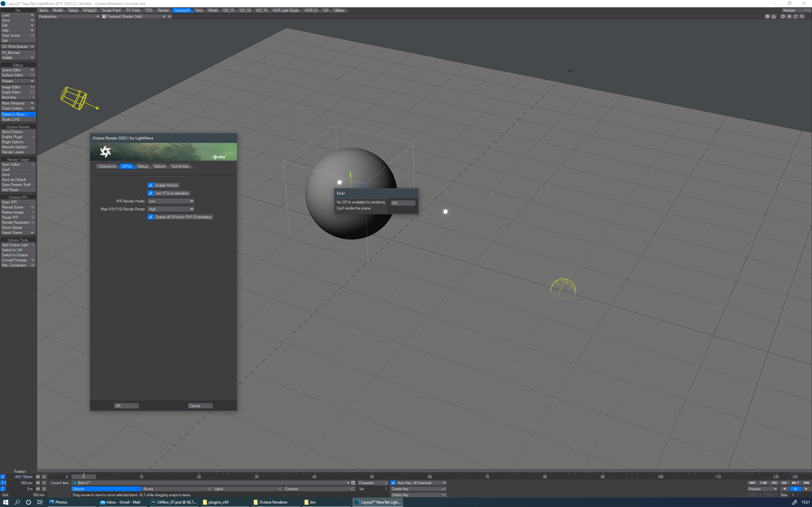
Task: Expand the Perspective view dropdown
Action: (x=69, y=16)
